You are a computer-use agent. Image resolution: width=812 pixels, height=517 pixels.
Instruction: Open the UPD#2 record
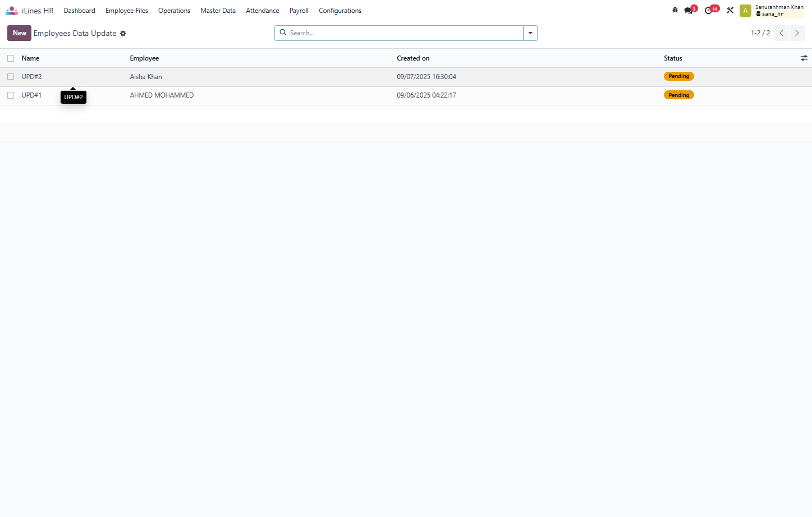(31, 77)
